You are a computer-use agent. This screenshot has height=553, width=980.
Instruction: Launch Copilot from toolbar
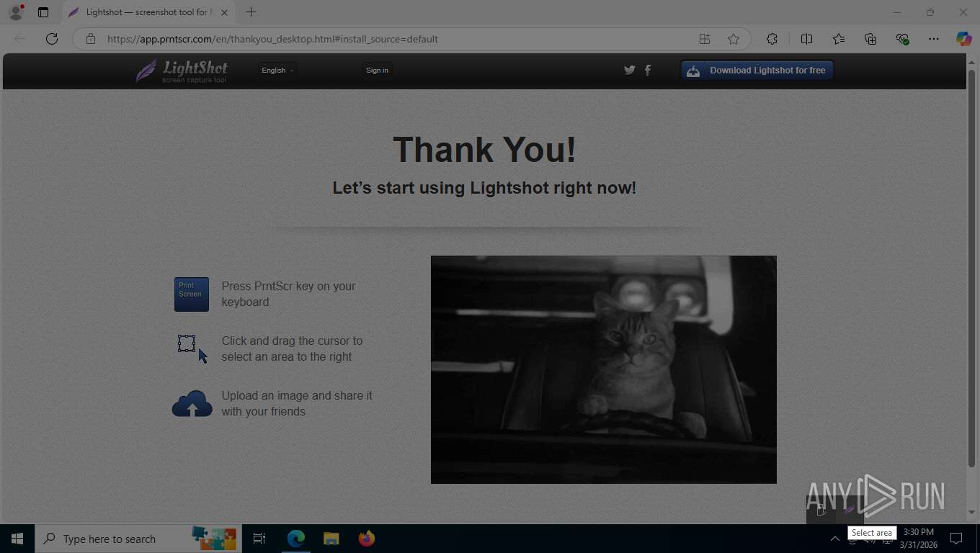click(964, 39)
